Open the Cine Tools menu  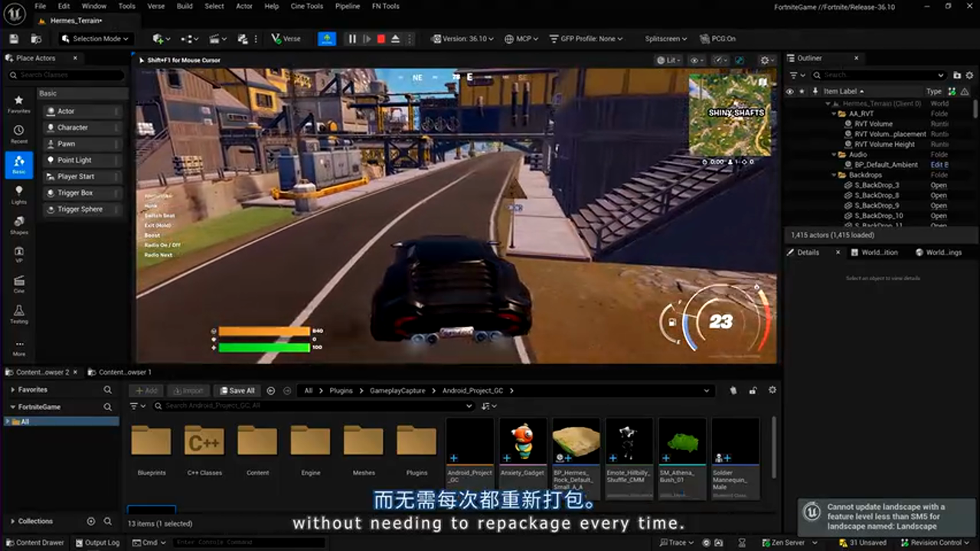point(306,6)
